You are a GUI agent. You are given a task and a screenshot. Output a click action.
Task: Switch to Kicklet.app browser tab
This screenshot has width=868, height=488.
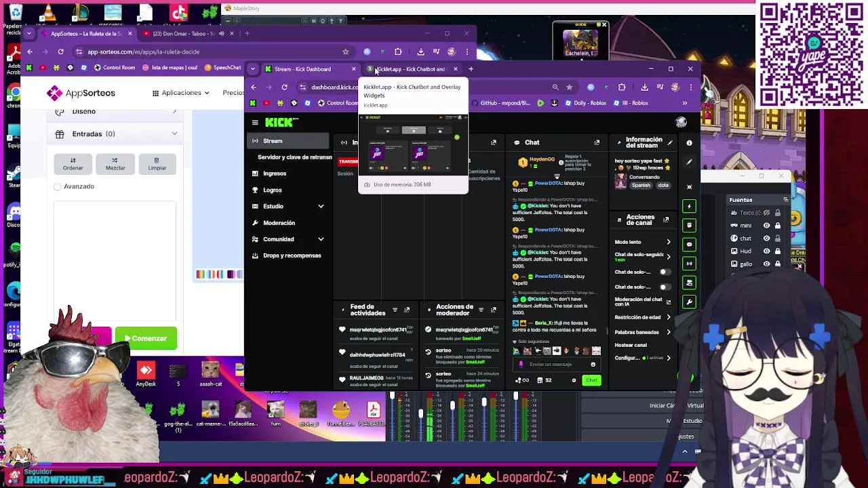click(412, 69)
